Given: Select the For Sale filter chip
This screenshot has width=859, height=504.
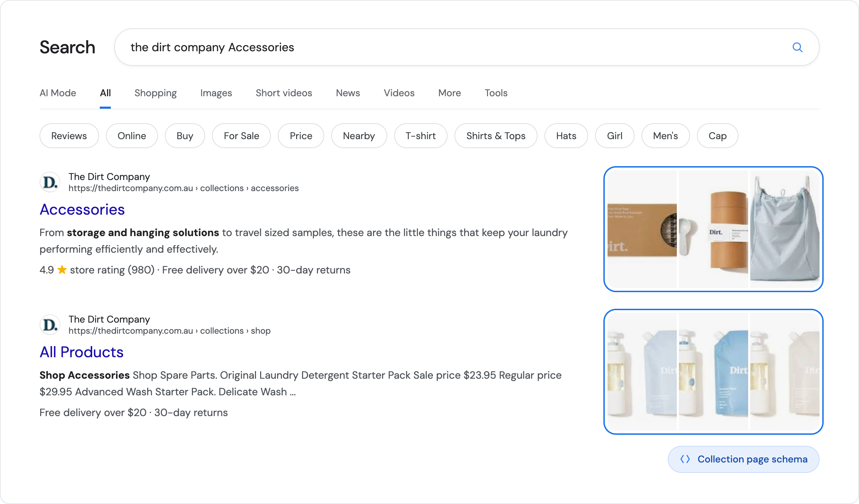Looking at the screenshot, I should click(x=241, y=136).
